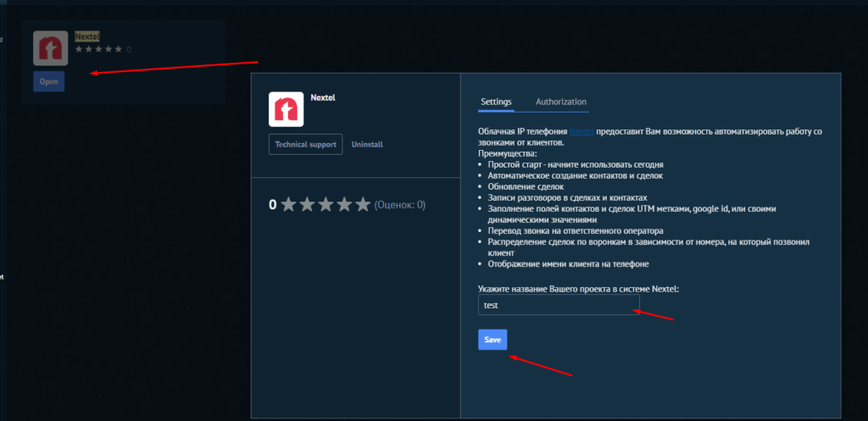Rate one star in the modal rating
Image resolution: width=868 pixels, height=421 pixels.
[289, 204]
